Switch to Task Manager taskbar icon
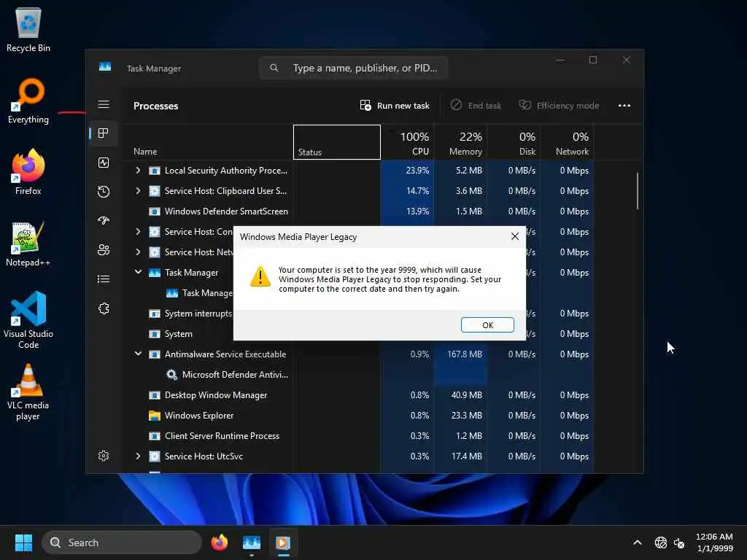747x560 pixels. pyautogui.click(x=251, y=542)
